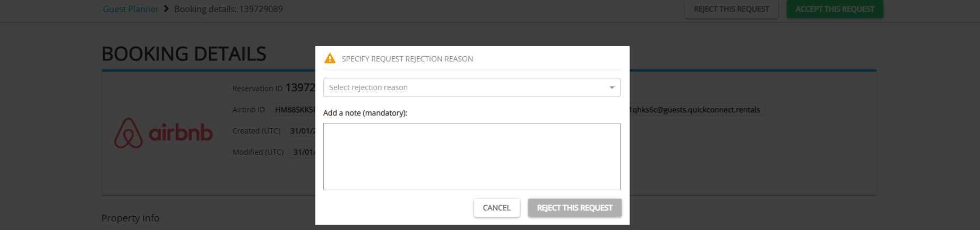Click the Created (UTC) date chip
This screenshot has height=230, width=980.
click(301, 131)
